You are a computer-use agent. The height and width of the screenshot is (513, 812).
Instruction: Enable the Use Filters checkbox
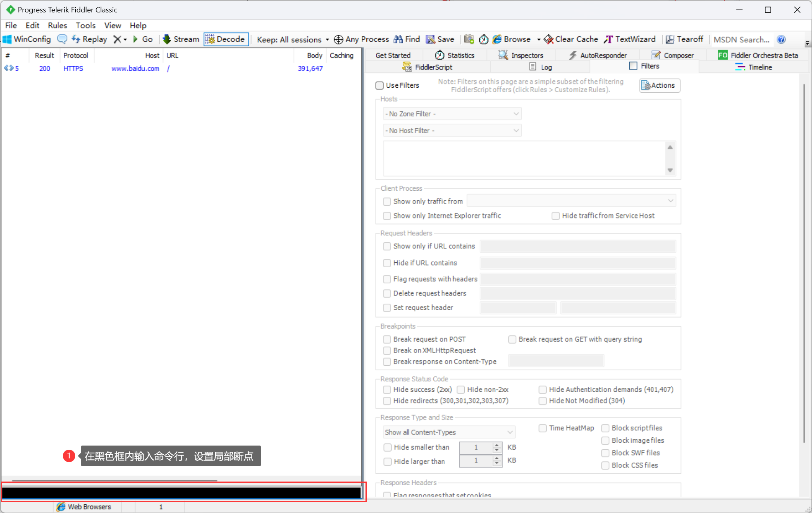pos(380,86)
